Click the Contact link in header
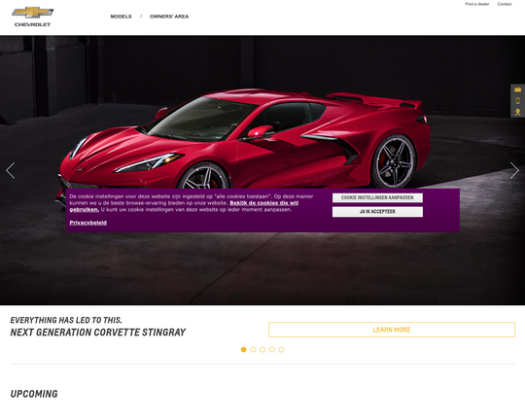The height and width of the screenshot is (420, 525). [505, 4]
